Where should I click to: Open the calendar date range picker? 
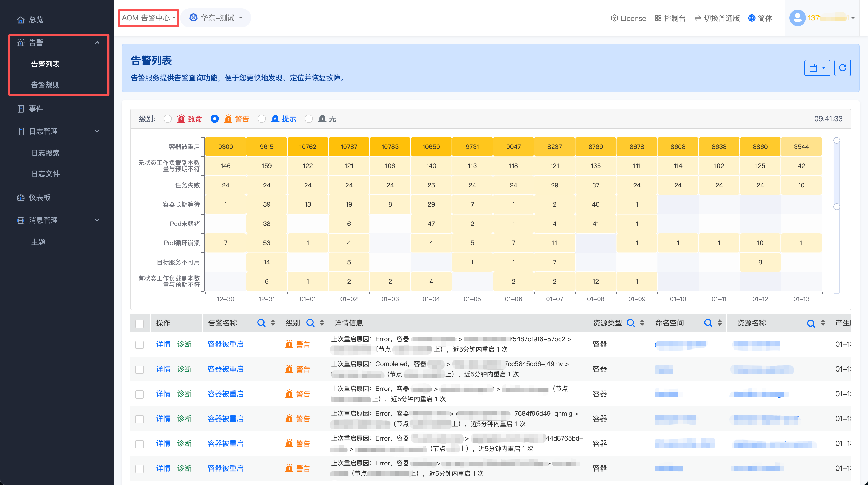tap(817, 68)
